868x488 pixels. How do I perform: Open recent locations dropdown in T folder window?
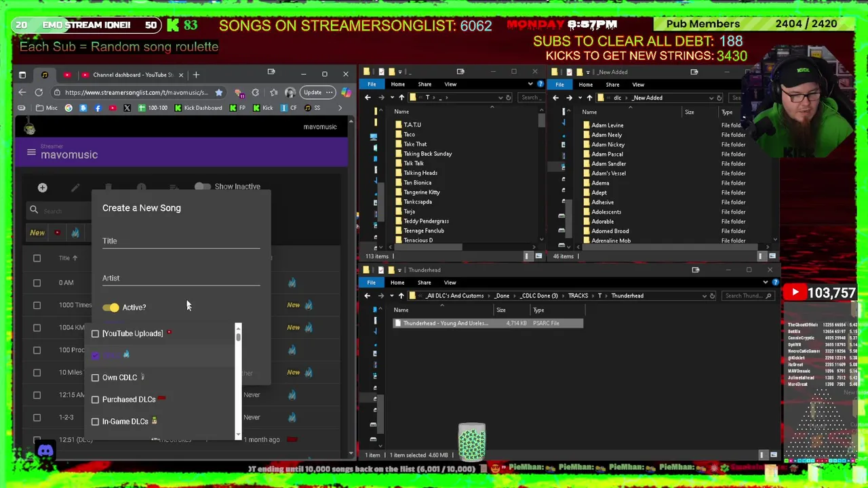(392, 98)
